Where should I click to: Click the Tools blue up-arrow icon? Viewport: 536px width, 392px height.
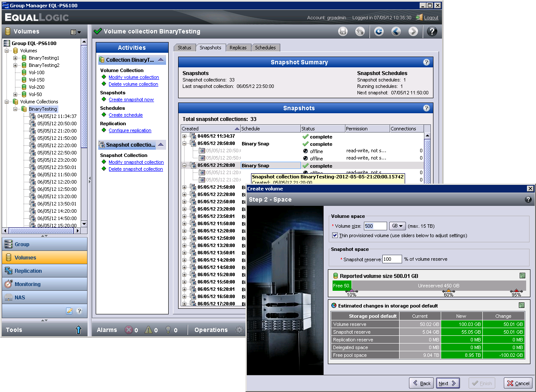(79, 330)
